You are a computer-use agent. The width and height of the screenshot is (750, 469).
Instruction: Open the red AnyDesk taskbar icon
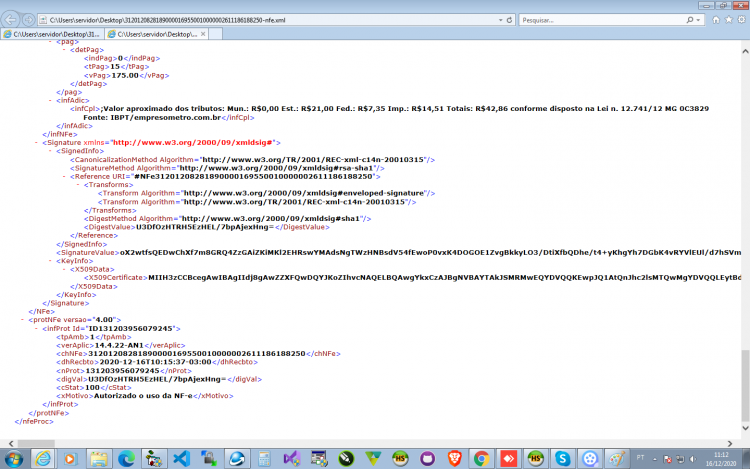click(508, 459)
